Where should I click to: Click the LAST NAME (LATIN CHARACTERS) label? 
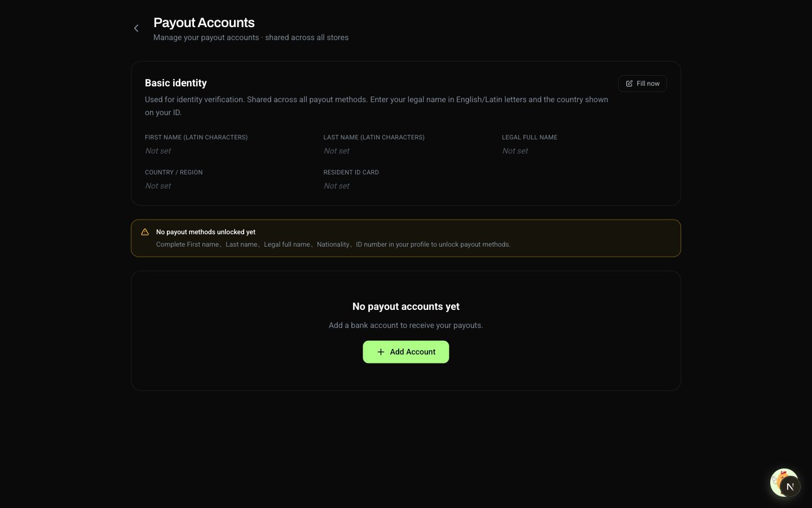[374, 137]
